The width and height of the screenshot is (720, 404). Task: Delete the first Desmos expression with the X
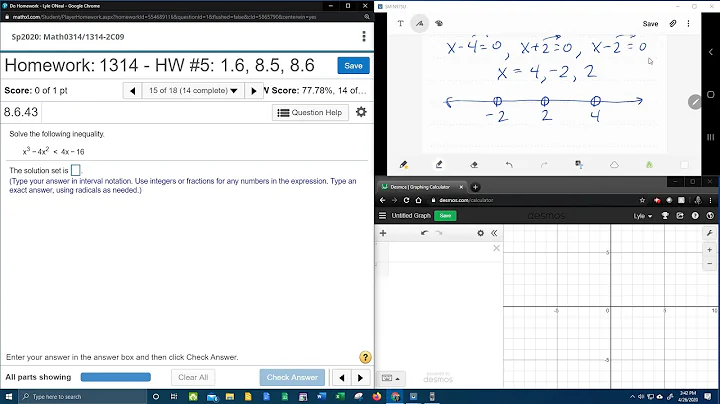496,248
